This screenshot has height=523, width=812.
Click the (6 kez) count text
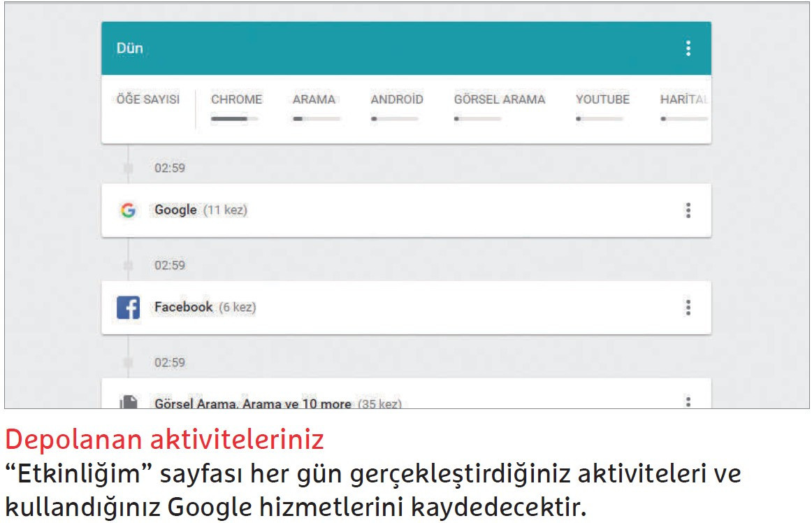(x=237, y=308)
